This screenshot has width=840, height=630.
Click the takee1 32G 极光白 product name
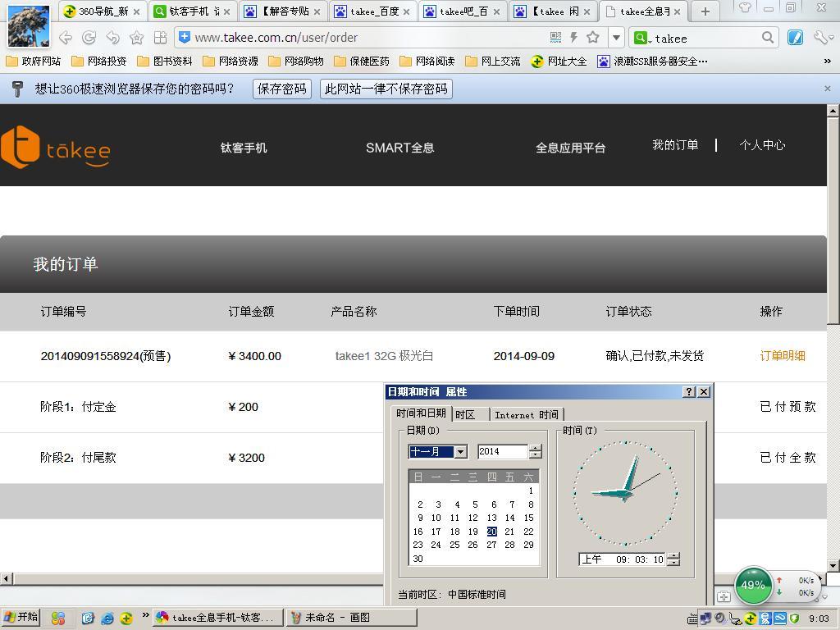[384, 356]
